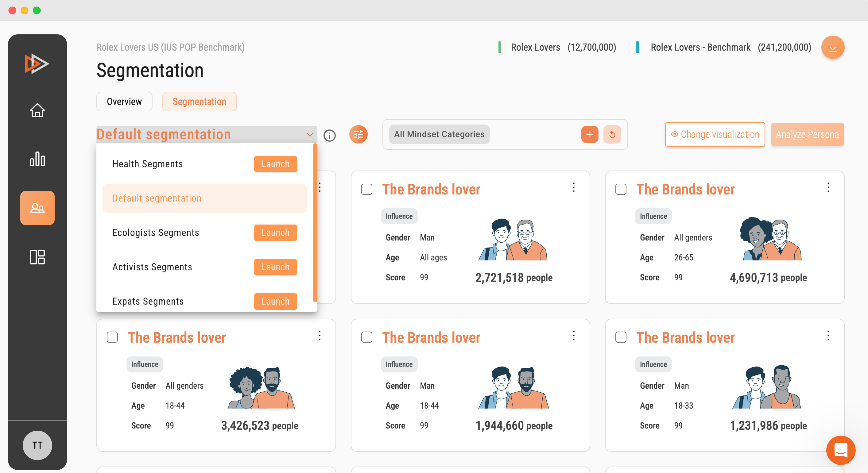
Task: Open options menu for 4,690,713 people card
Action: [x=828, y=187]
